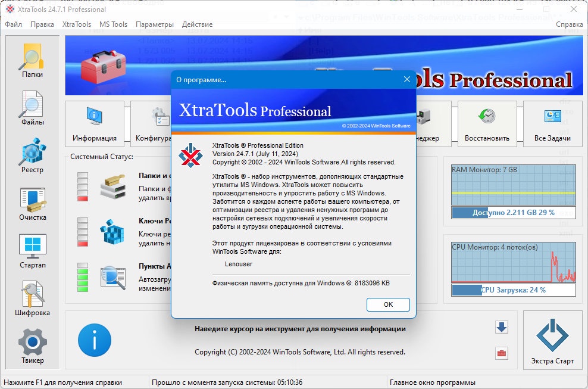Click the Информация toolbar button
The width and height of the screenshot is (588, 389).
coord(95,123)
